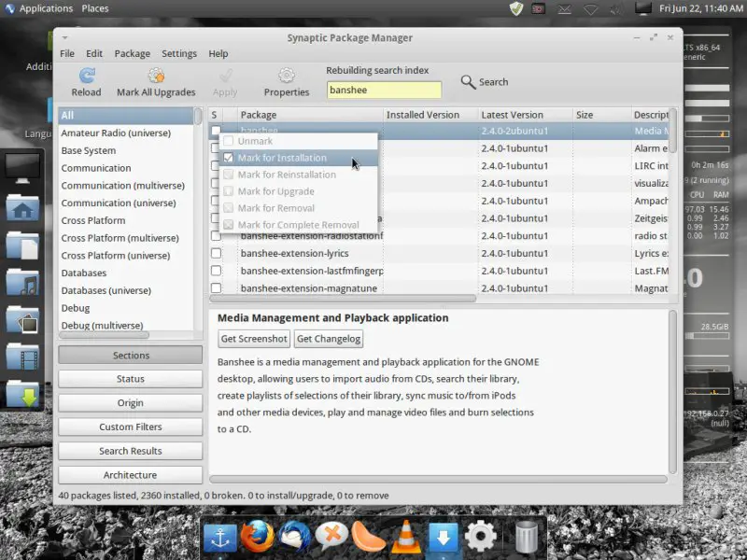Click the window menu arrow in title bar

click(x=64, y=37)
